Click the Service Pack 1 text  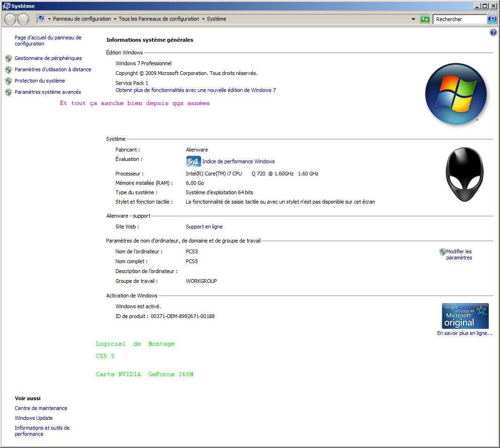[x=132, y=83]
